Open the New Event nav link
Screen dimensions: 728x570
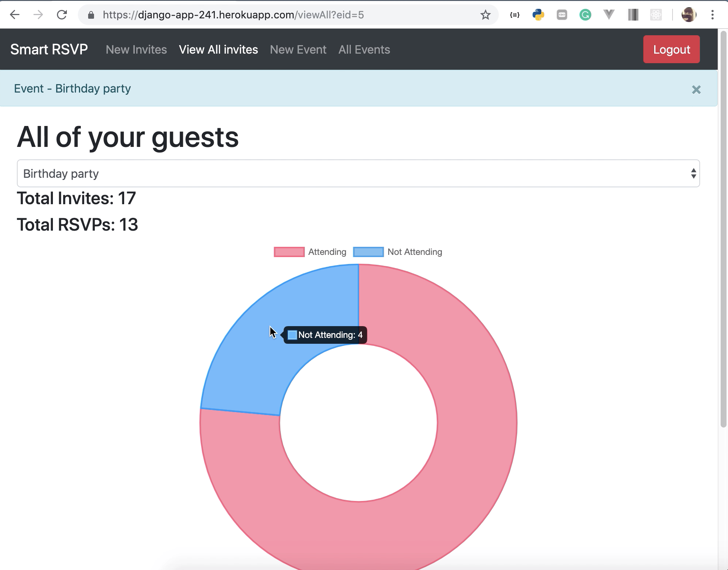tap(298, 50)
